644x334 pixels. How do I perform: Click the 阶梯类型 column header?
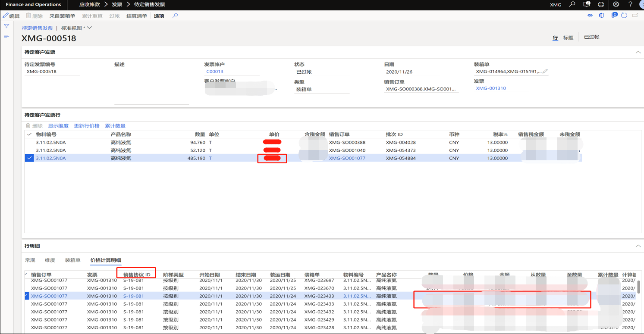point(174,275)
